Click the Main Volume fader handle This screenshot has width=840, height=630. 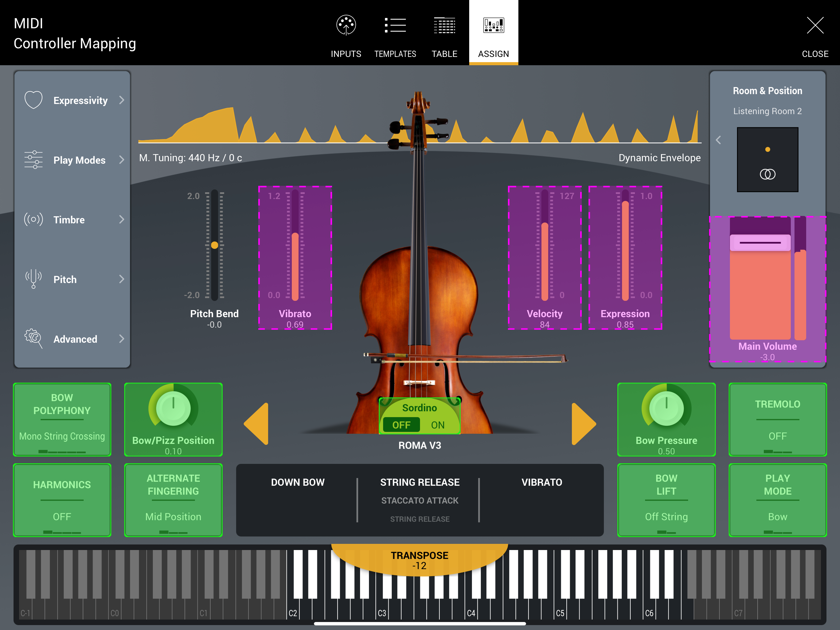pos(760,242)
